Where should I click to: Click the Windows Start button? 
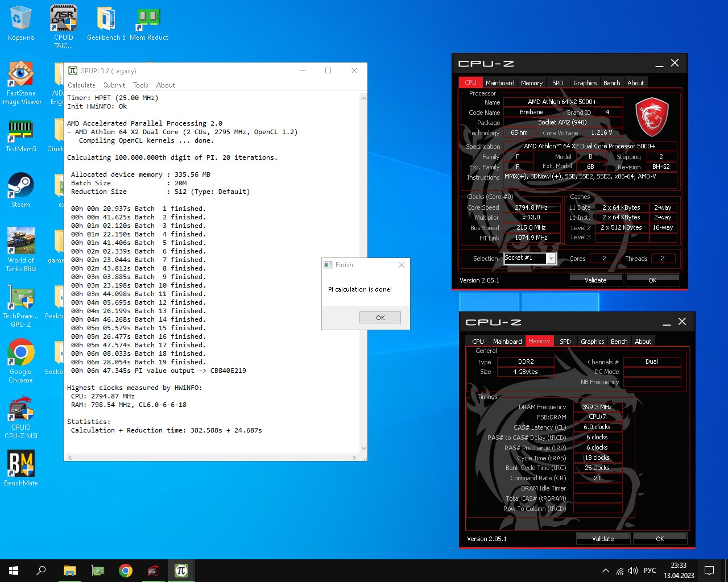tap(14, 571)
